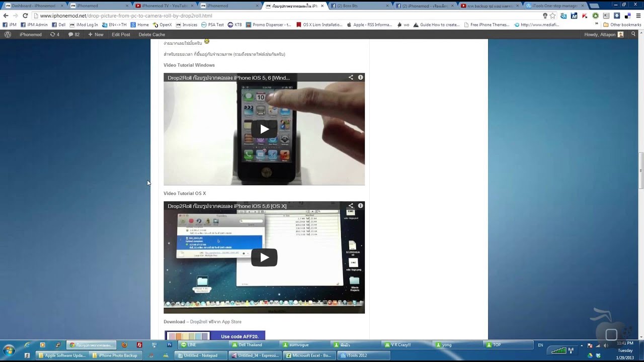Open the OpenX bookmark

(163, 25)
